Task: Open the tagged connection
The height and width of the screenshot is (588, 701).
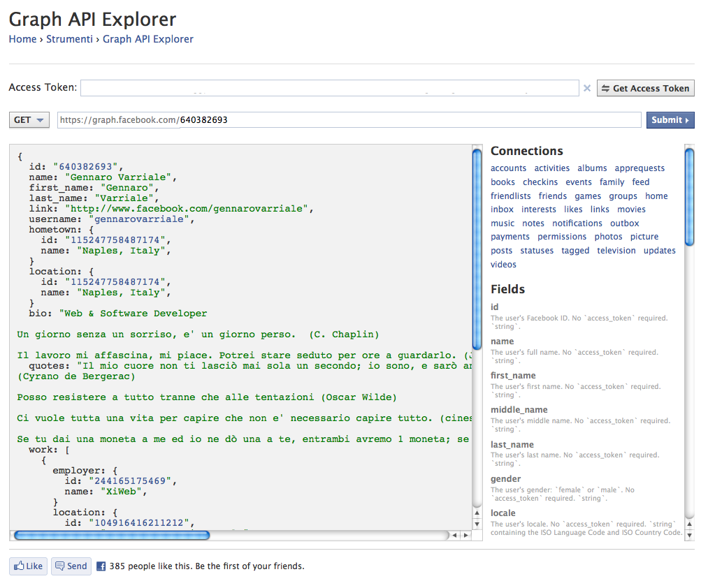Action: (575, 251)
